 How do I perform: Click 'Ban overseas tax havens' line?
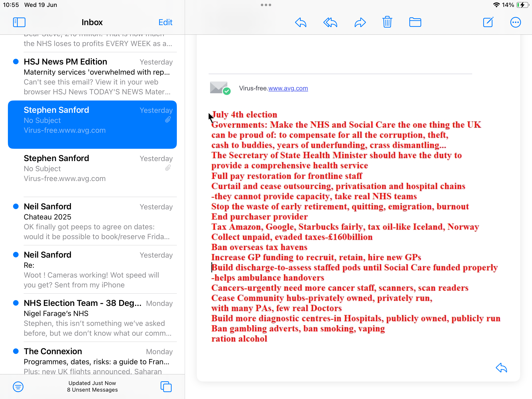click(x=259, y=247)
